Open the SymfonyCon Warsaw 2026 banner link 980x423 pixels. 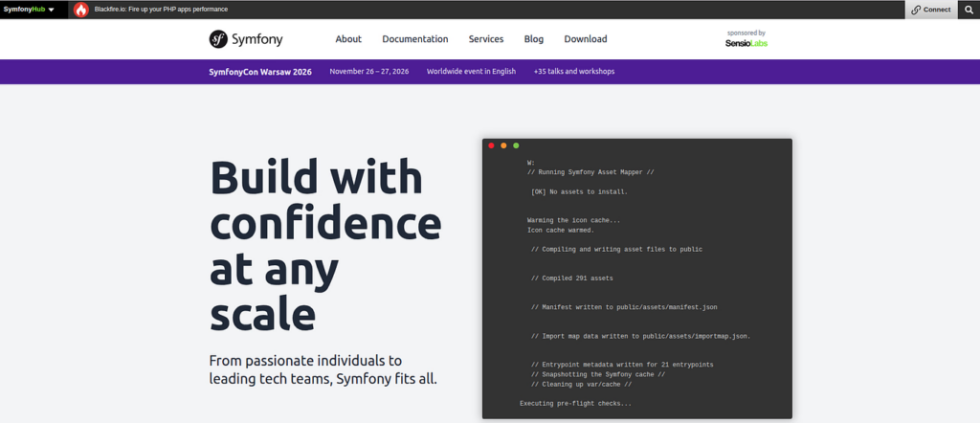click(260, 71)
